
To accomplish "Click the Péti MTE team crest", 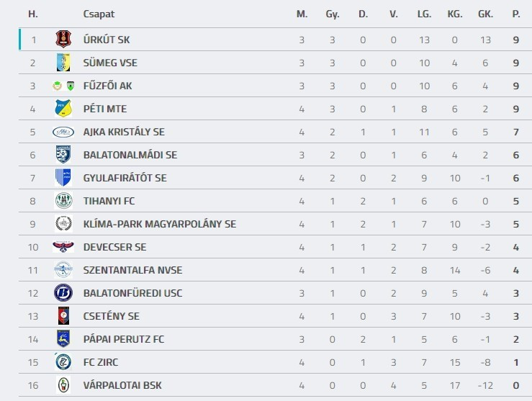I will click(x=63, y=109).
